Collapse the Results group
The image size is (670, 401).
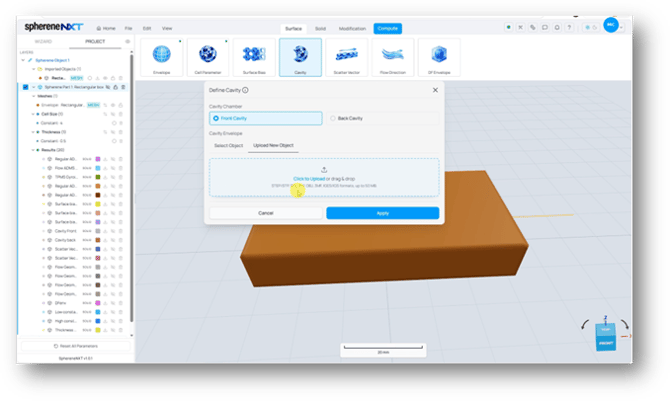tap(33, 150)
